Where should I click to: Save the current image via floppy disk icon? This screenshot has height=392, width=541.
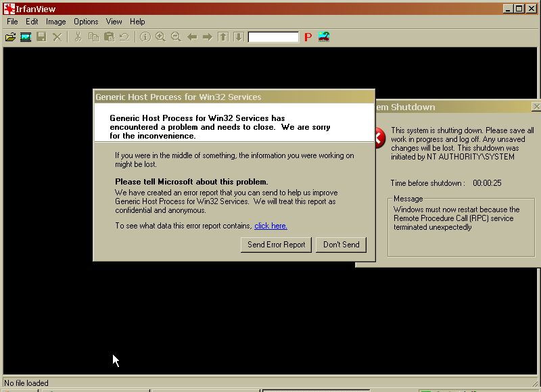pos(40,36)
